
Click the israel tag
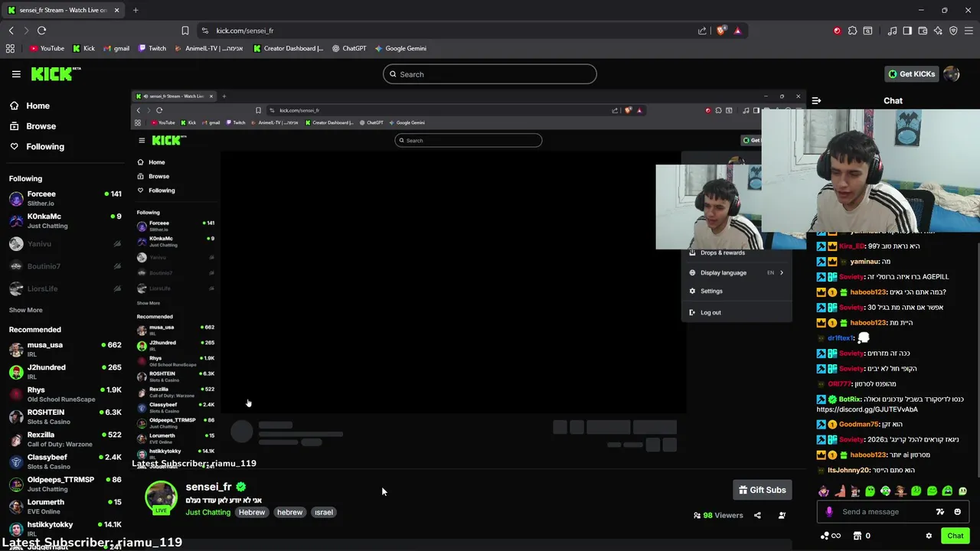[x=323, y=512]
